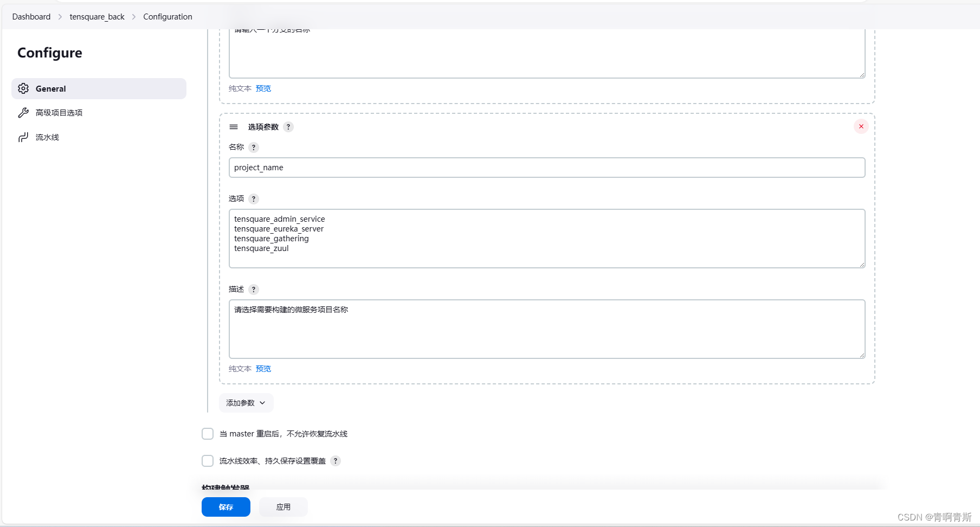Expand chevron after tensquare_back breadcrumb

(x=134, y=17)
